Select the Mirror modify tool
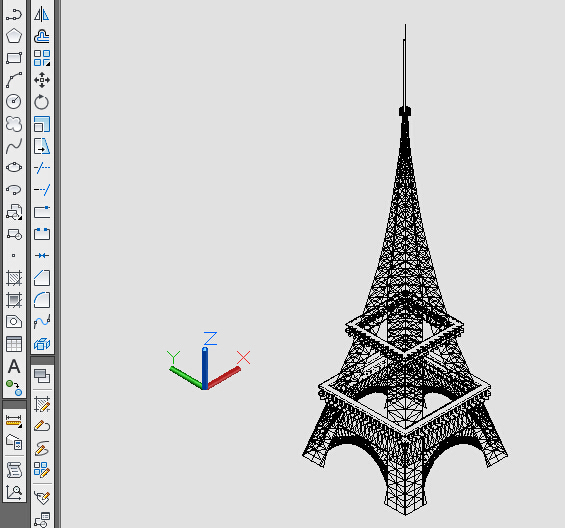The height and width of the screenshot is (528, 565). [x=42, y=14]
